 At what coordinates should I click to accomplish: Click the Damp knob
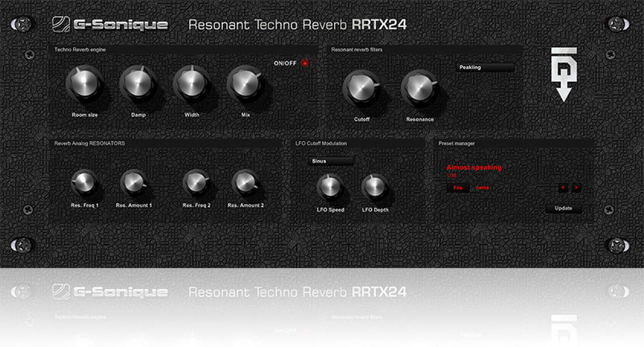coord(138,84)
